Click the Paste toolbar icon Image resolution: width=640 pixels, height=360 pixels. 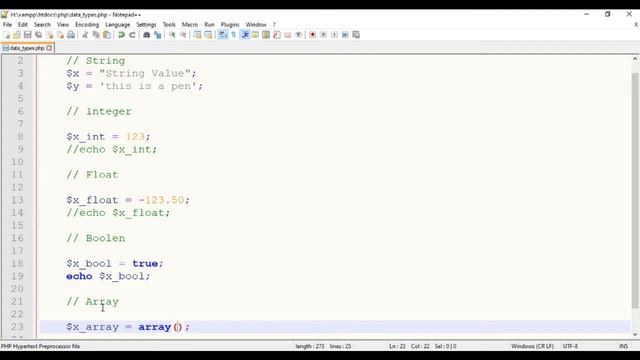click(x=107, y=35)
